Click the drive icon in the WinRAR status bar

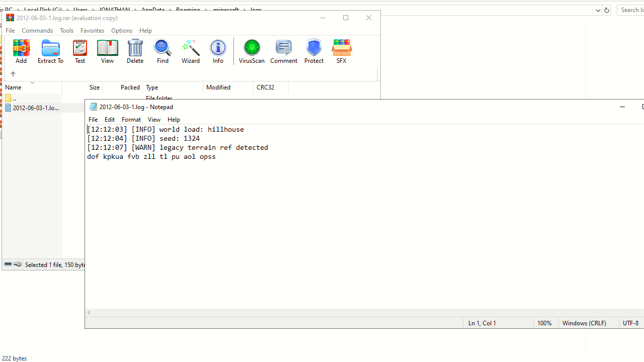8,264
